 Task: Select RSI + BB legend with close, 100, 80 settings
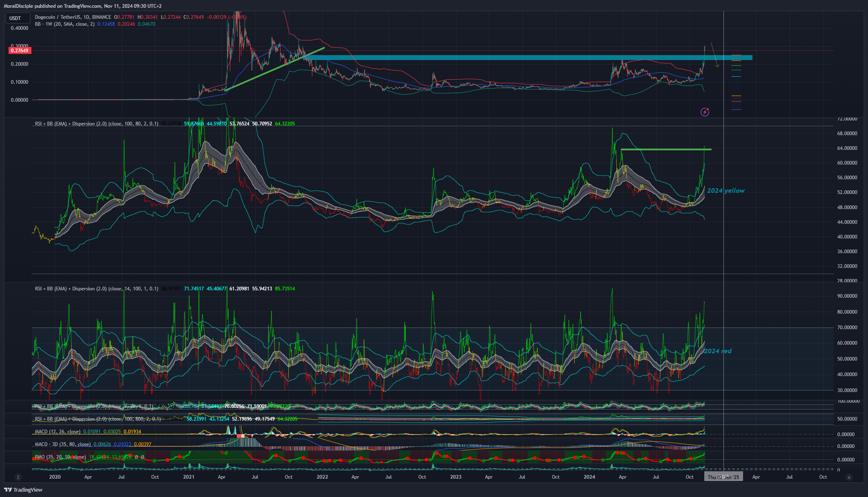click(97, 124)
